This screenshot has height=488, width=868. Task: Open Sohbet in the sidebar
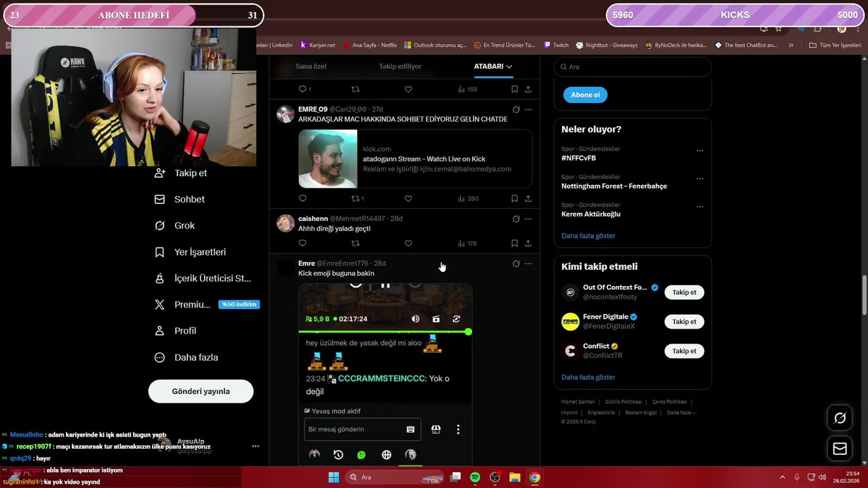[x=180, y=199]
